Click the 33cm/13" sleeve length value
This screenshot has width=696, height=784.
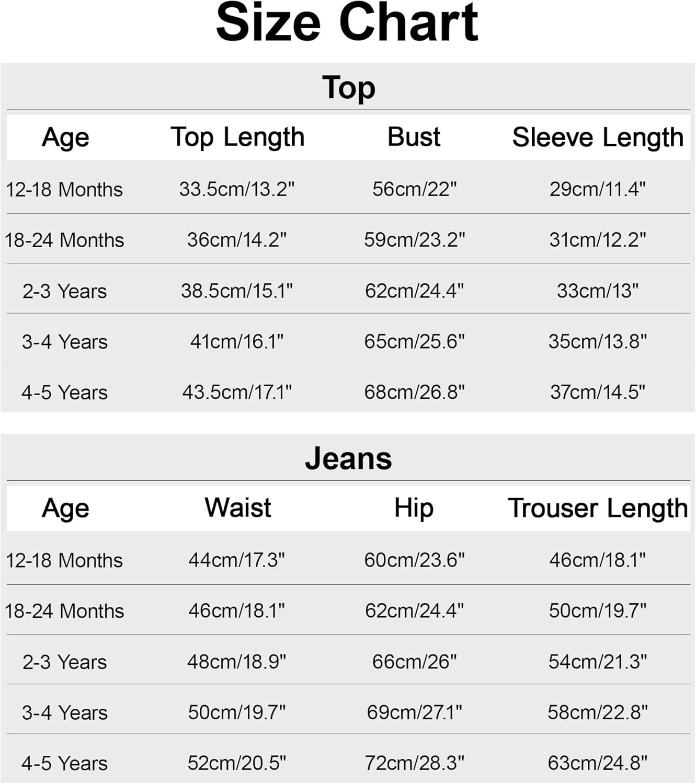598,291
